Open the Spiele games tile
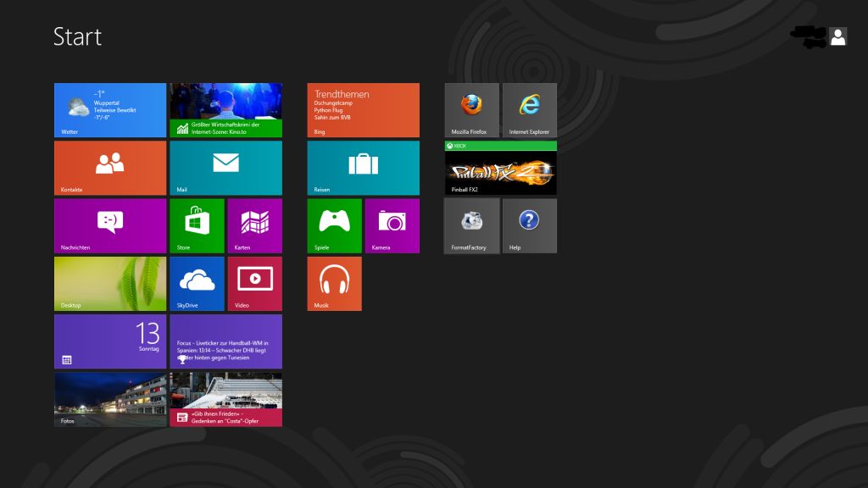This screenshot has width=868, height=488. click(x=334, y=225)
